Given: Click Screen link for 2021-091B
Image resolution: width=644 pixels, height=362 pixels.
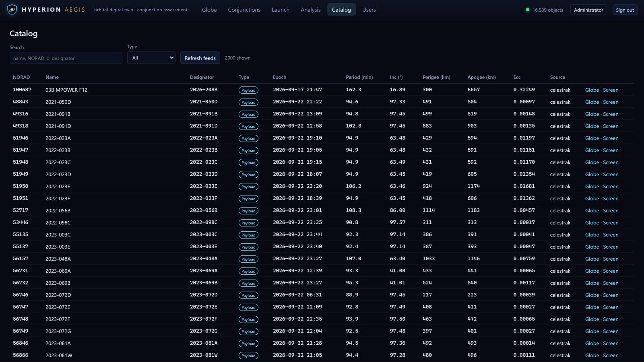Looking at the screenshot, I should [611, 114].
